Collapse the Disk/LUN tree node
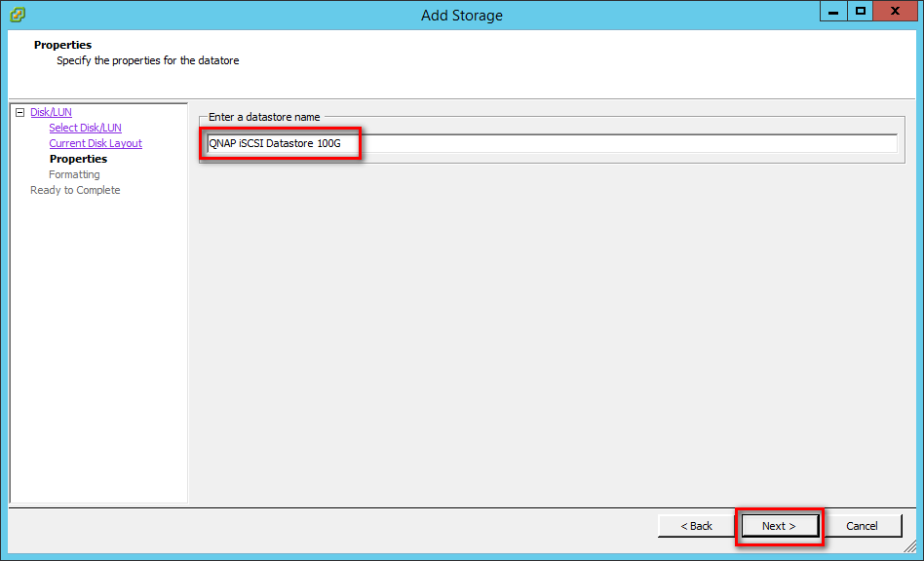 19,113
